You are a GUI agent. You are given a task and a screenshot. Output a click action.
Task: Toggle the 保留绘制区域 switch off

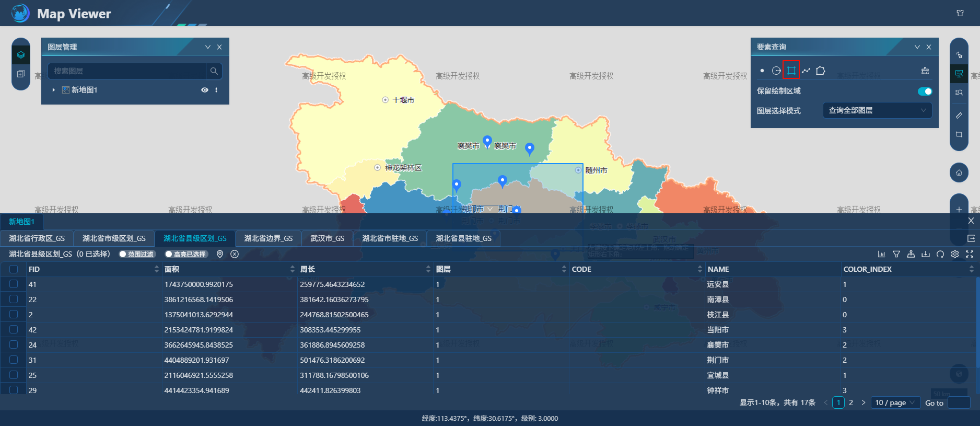coord(925,91)
